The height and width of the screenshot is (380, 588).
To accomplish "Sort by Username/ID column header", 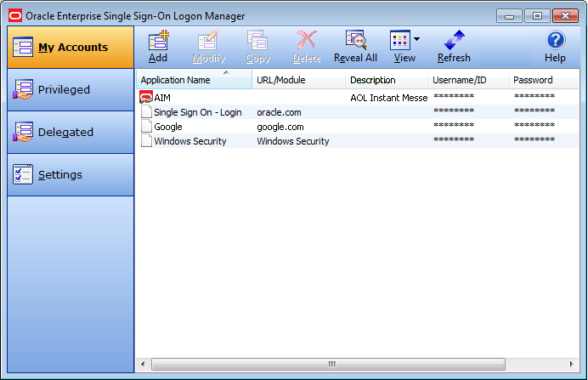I will pos(468,80).
